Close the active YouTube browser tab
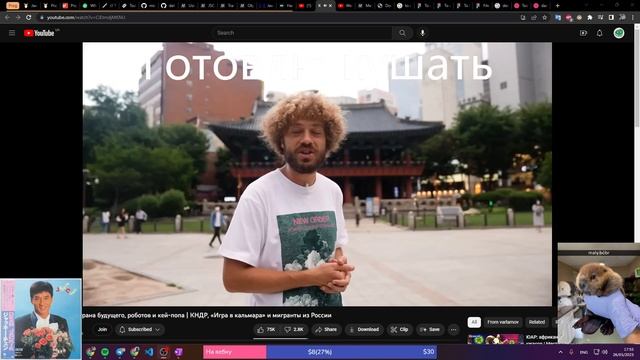Screen dimensions: 640x360 (x=331, y=6)
